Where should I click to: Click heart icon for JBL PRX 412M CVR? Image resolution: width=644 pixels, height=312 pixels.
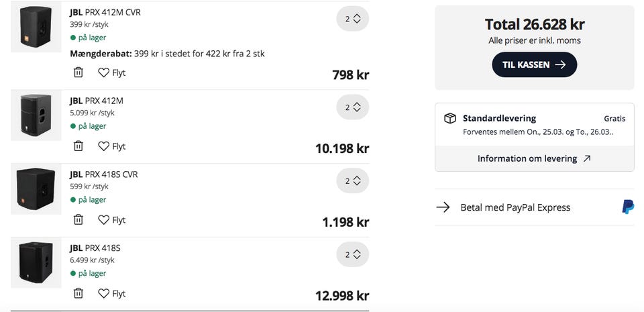103,72
